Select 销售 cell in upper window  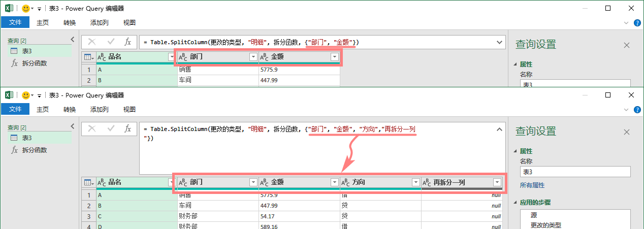pos(218,70)
